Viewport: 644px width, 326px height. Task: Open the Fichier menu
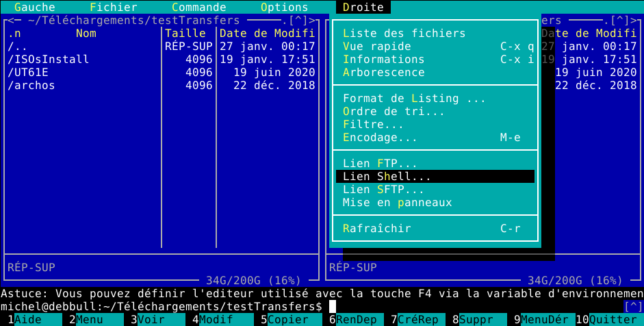(114, 7)
